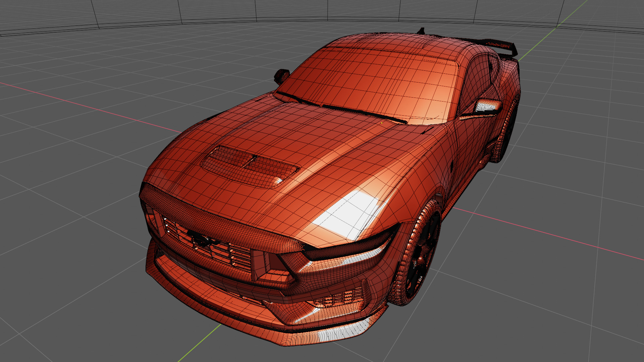
Task: Select the rear spoiler wing
Action: coord(500,45)
